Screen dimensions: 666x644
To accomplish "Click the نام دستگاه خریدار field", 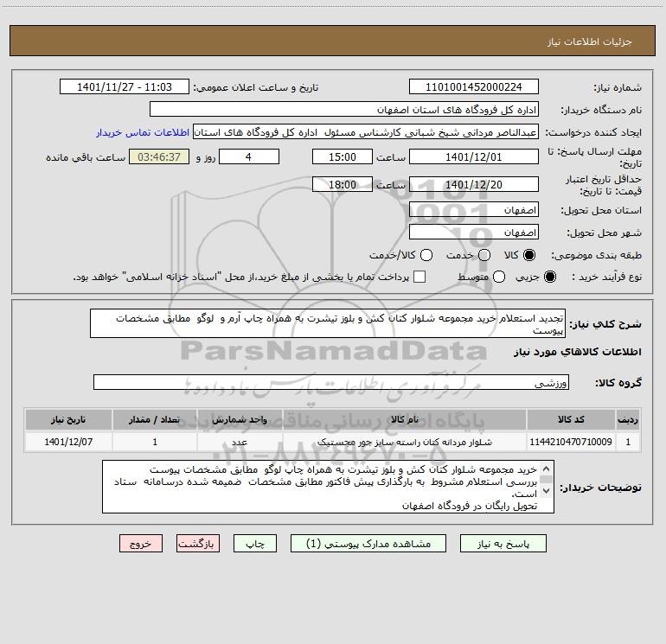I will 344,109.
